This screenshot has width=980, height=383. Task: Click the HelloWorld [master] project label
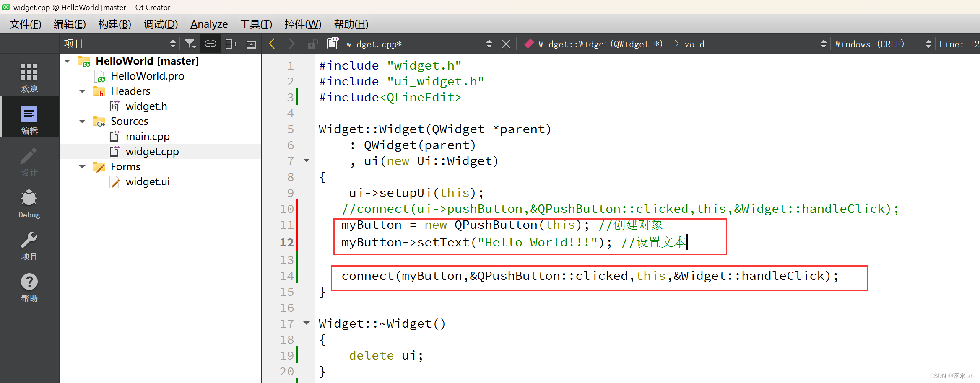147,61
